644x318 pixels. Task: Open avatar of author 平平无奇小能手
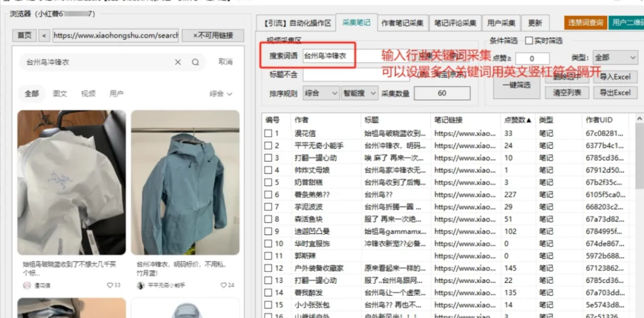click(141, 285)
